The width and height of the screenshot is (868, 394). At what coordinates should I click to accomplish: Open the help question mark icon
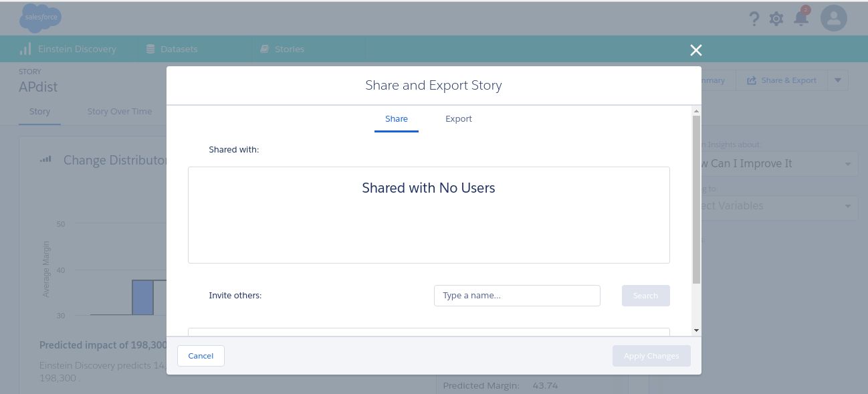pos(754,19)
